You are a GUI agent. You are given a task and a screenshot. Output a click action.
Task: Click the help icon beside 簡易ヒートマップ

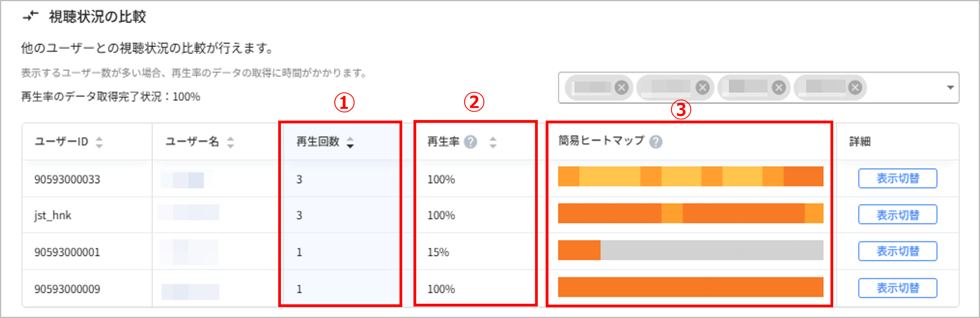pyautogui.click(x=656, y=142)
